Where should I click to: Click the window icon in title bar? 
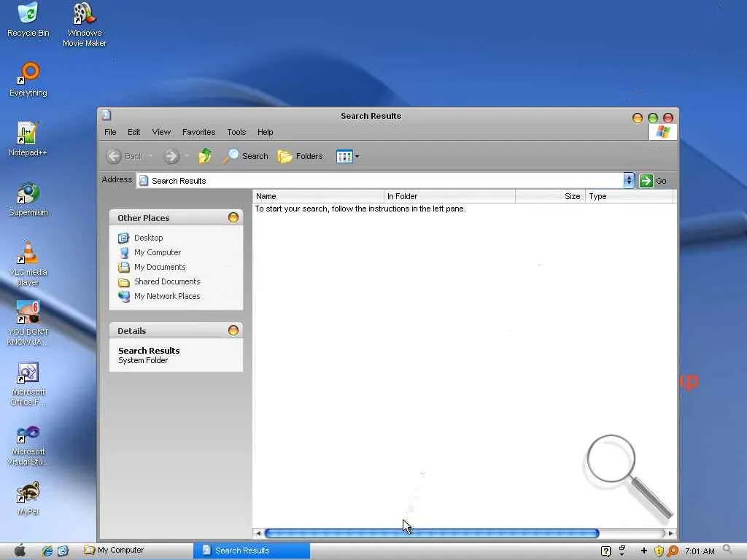pos(107,114)
